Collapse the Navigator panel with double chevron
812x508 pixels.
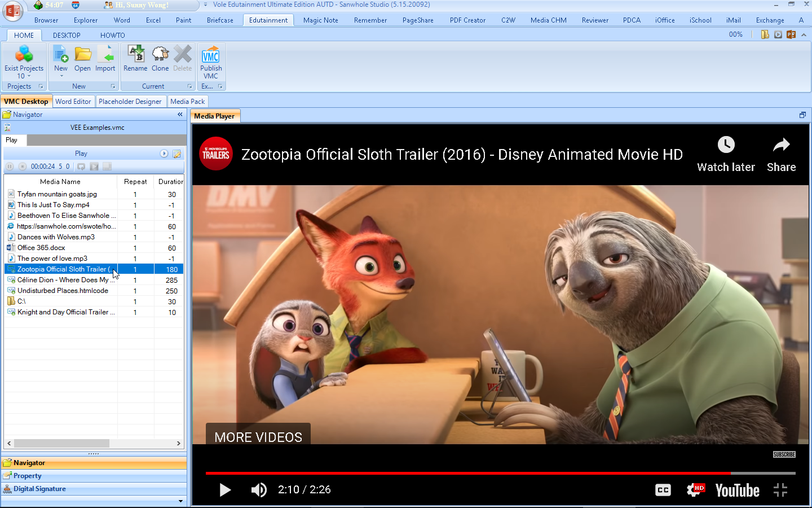coord(180,115)
